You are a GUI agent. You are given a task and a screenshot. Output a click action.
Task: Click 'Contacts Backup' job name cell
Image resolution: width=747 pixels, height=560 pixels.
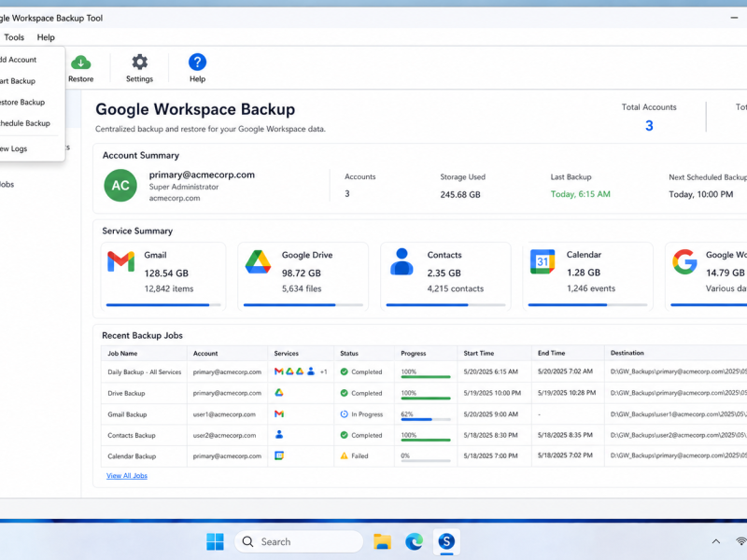click(x=132, y=435)
